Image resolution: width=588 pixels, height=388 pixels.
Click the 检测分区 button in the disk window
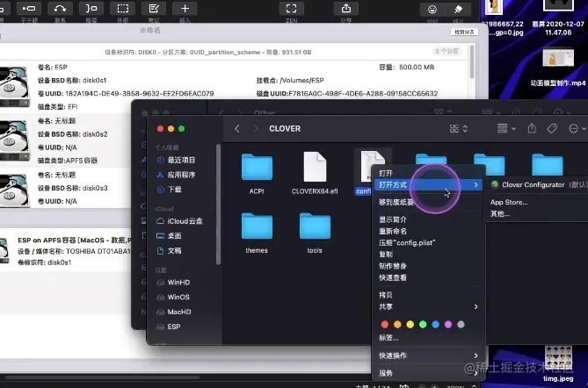464,32
